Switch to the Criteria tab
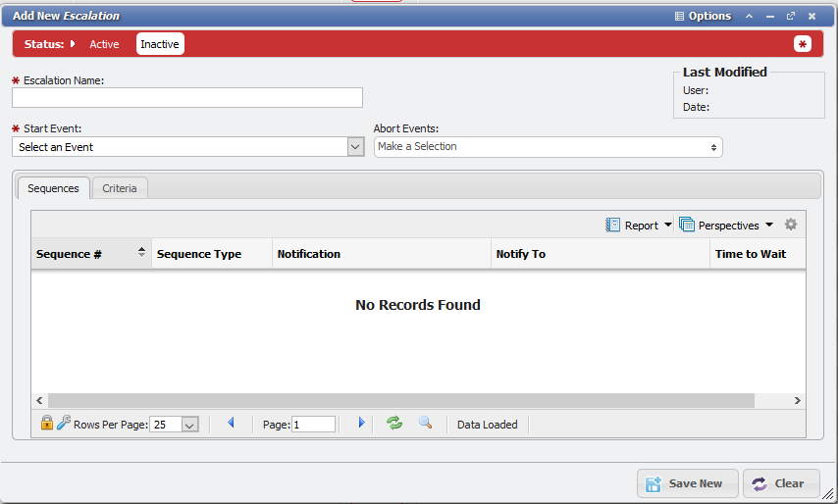The image size is (838, 504). click(120, 188)
